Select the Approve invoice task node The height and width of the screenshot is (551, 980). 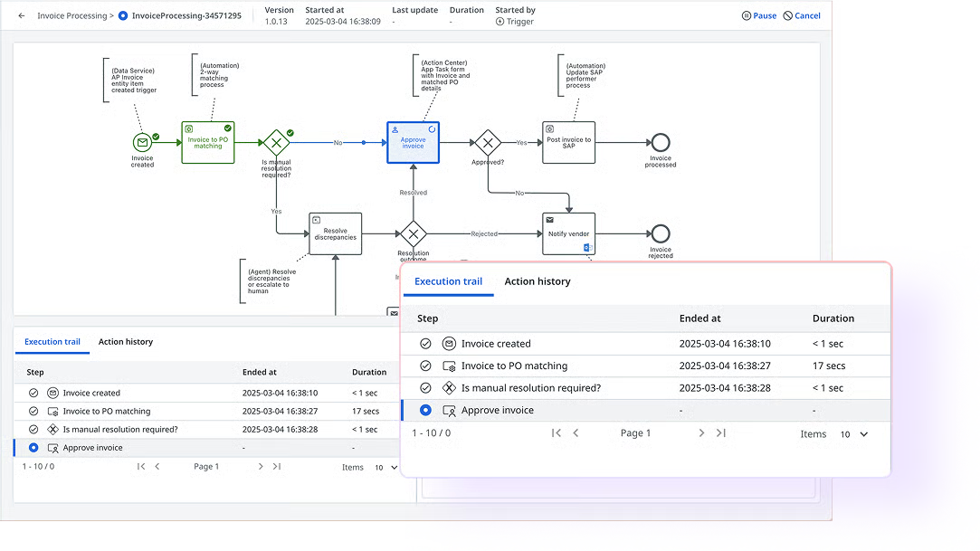click(x=413, y=142)
